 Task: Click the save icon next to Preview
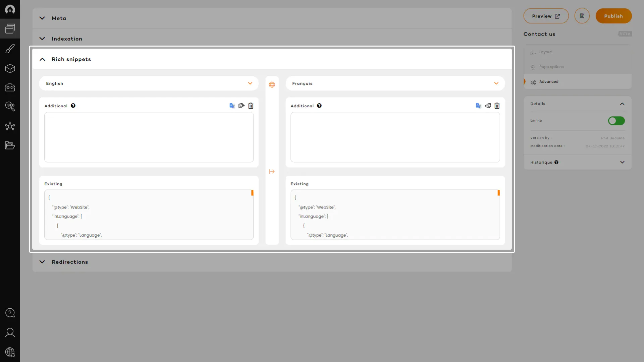(x=582, y=16)
